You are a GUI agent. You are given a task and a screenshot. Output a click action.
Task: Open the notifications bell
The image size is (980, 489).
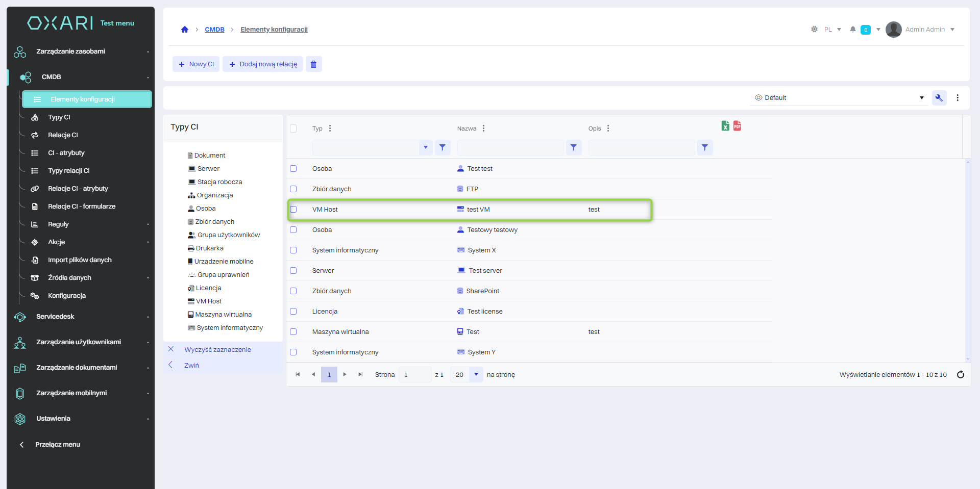pyautogui.click(x=852, y=30)
